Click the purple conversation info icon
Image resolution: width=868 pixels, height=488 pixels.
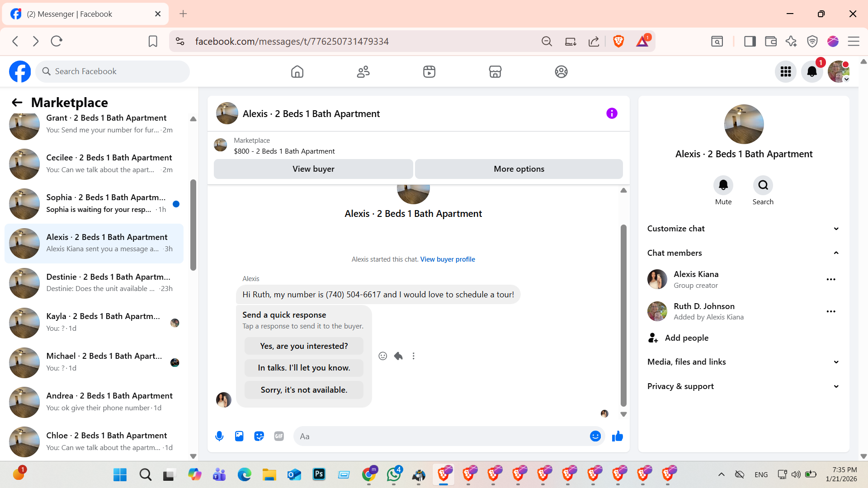(x=612, y=113)
